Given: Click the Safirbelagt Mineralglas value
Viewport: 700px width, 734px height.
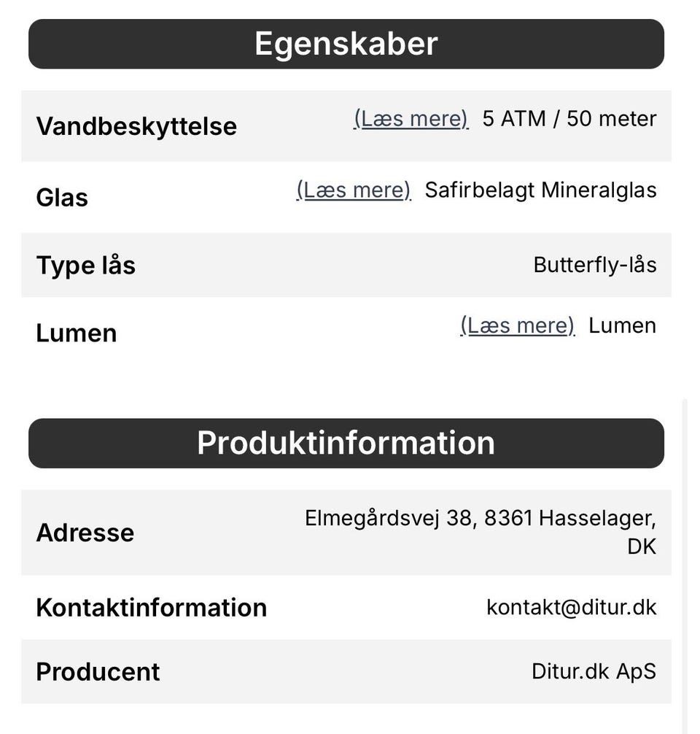Looking at the screenshot, I should coord(540,190).
